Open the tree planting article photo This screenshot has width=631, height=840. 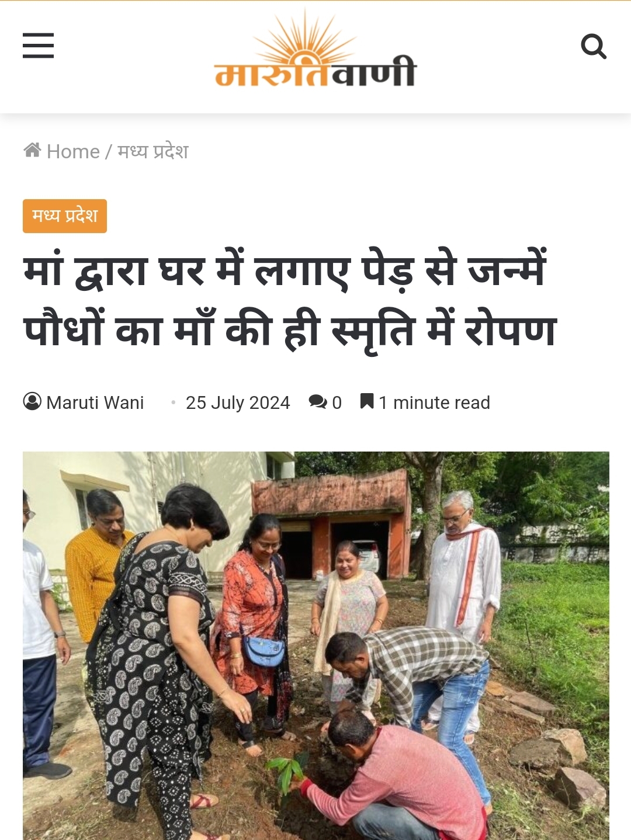(316, 645)
